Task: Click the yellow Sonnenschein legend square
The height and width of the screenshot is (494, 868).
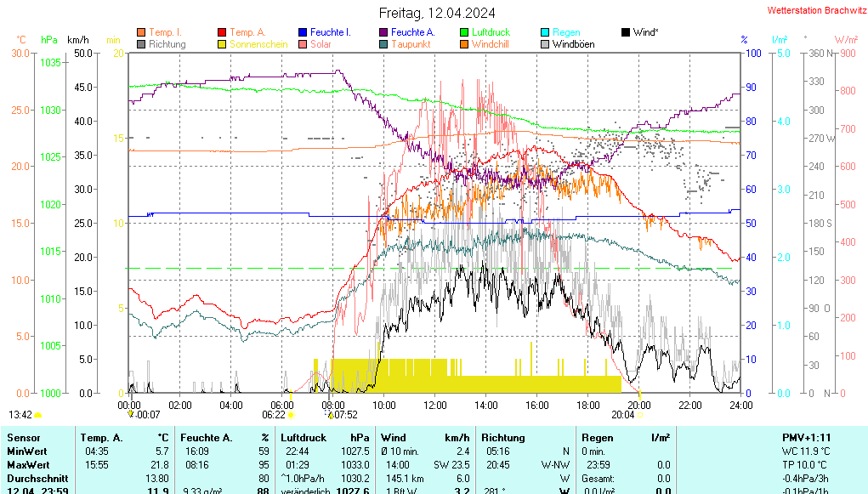Action: click(223, 44)
